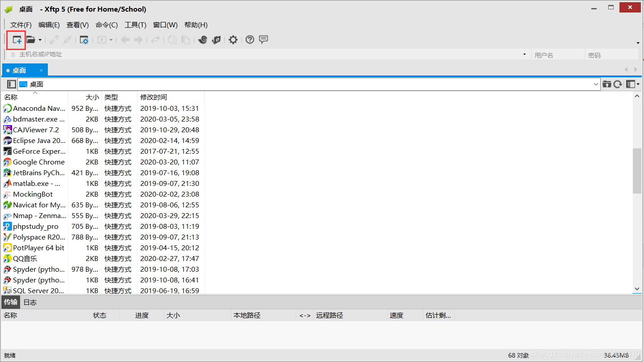Viewport: 644px width, 362px height.
Task: Open Session Properties icon with gear
Action: [x=84, y=40]
